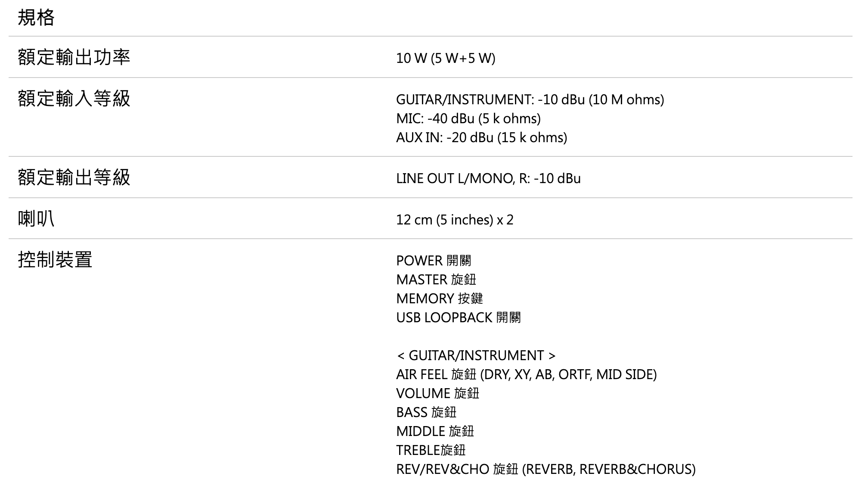This screenshot has height=492, width=868.
Task: Click the MEMORY 按鍵 line
Action: pyautogui.click(x=439, y=299)
